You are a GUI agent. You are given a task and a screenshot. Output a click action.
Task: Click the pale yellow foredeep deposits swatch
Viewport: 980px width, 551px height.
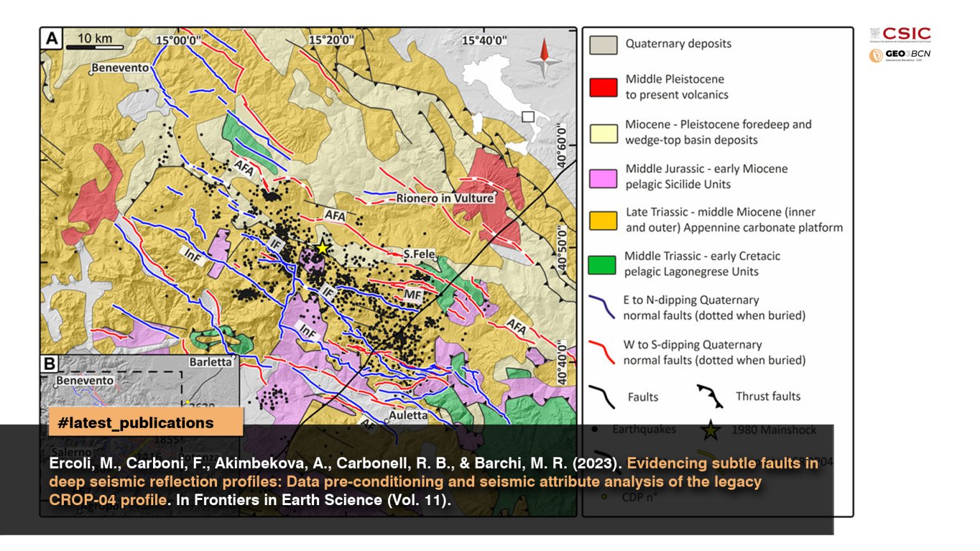pos(603,133)
